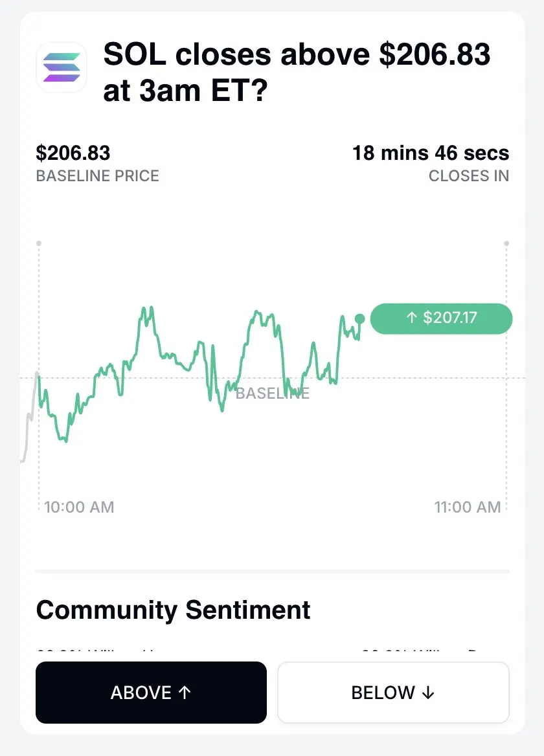Open the Community Sentiment section heading

(x=173, y=610)
